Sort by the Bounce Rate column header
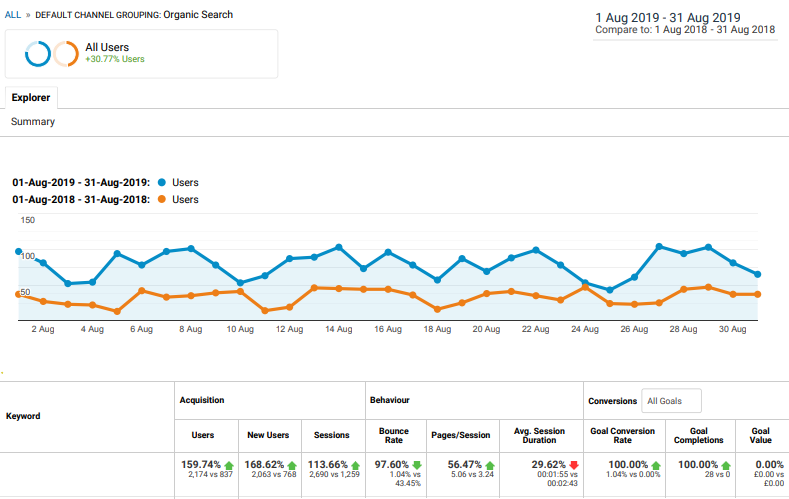The width and height of the screenshot is (789, 499). pyautogui.click(x=393, y=436)
